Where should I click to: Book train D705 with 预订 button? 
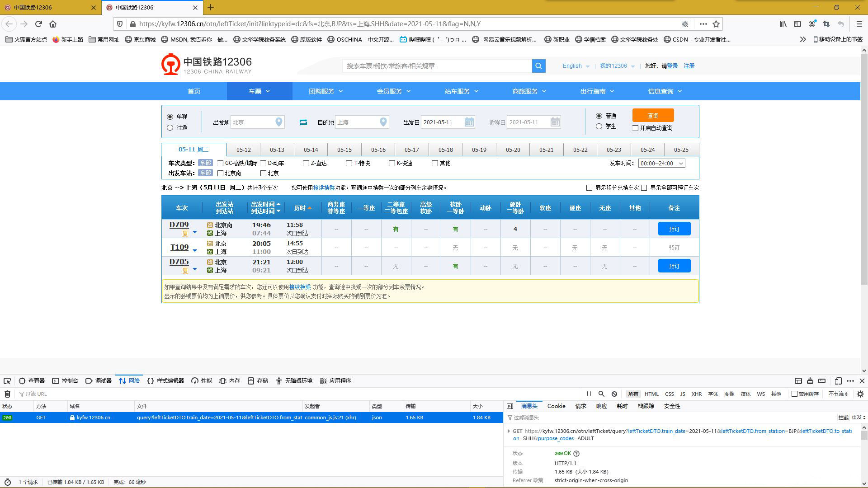point(674,266)
